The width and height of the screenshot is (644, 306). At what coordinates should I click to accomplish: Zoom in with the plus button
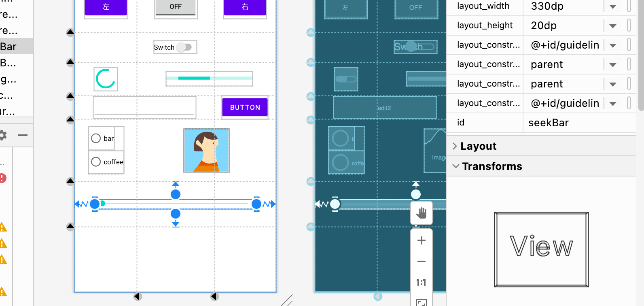click(421, 240)
